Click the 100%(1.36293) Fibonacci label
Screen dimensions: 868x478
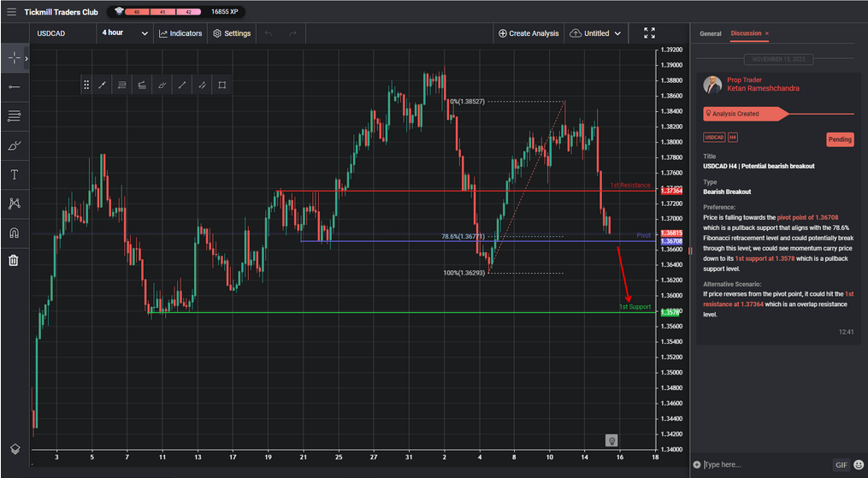(465, 274)
